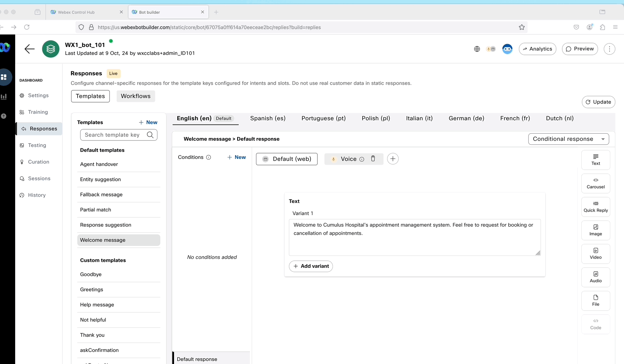Click the plus icon to add channel
The image size is (624, 364).
[393, 159]
